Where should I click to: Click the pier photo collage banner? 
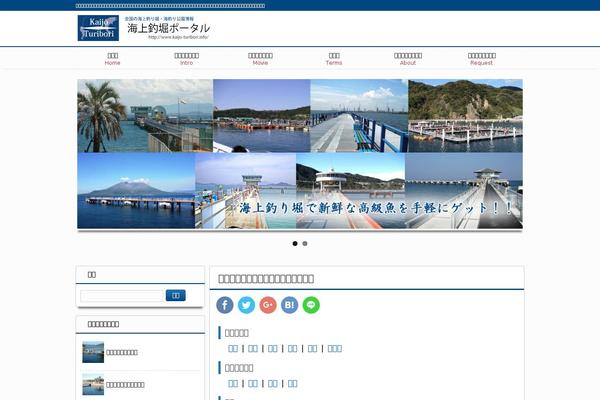click(x=300, y=154)
